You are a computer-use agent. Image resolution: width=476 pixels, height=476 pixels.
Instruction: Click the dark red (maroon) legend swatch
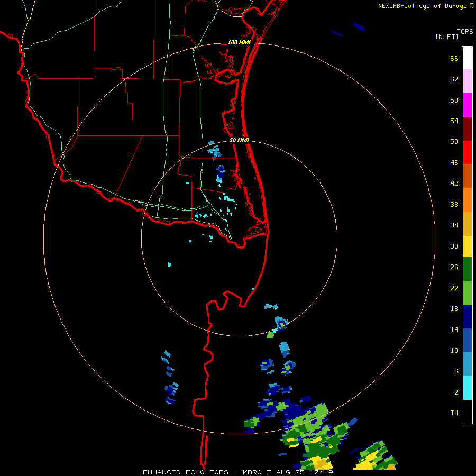[467, 129]
